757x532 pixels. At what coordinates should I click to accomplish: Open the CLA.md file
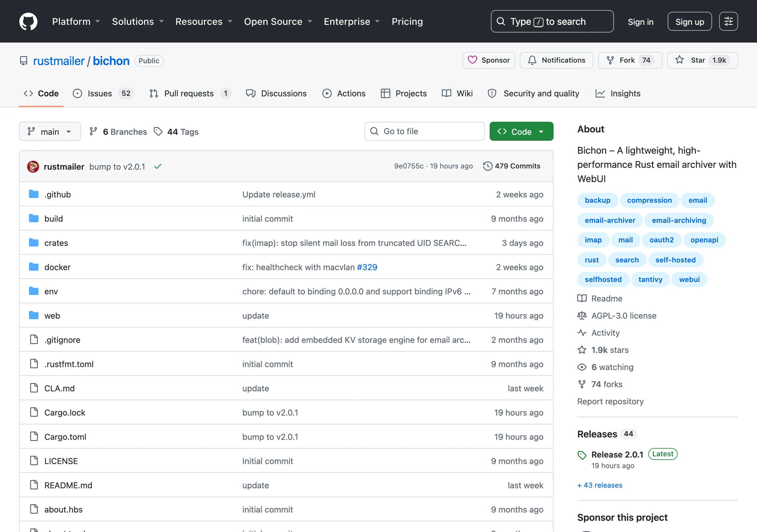pos(59,388)
